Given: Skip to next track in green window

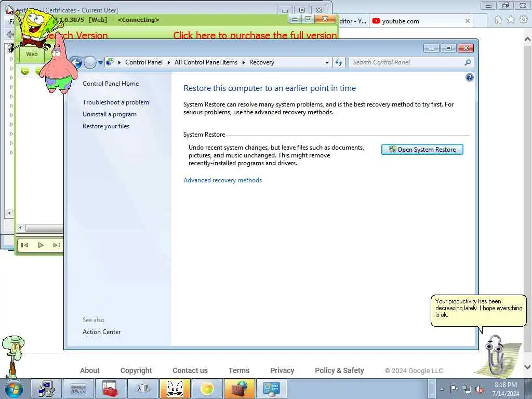Looking at the screenshot, I should pyautogui.click(x=57, y=245).
